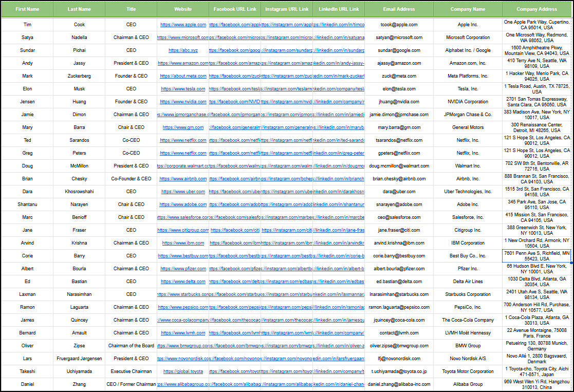Select the CEO / Former Chairman cell

click(131, 384)
